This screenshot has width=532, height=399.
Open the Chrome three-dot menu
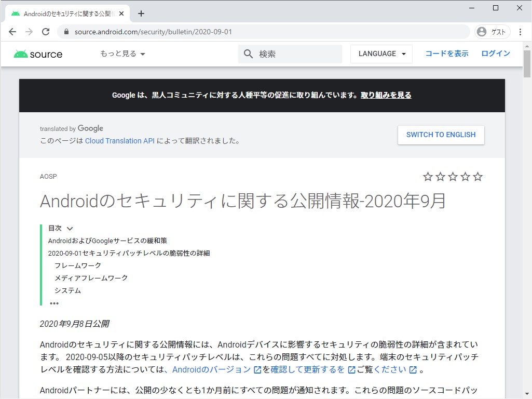521,32
